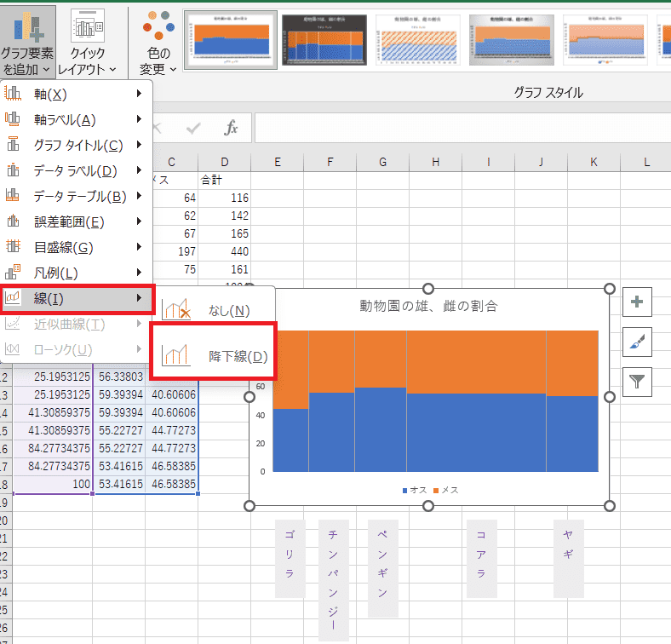
Task: Choose なし(N) in lines submenu
Action: (x=213, y=309)
